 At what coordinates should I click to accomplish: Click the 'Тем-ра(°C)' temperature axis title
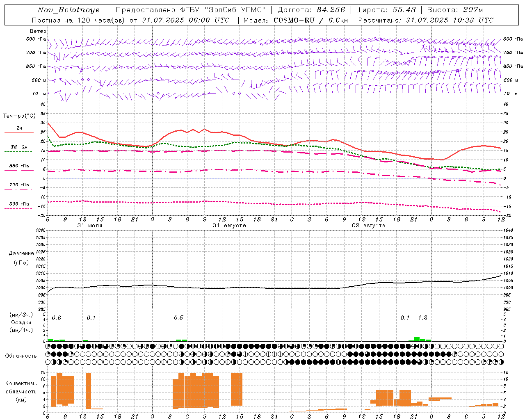[19, 116]
